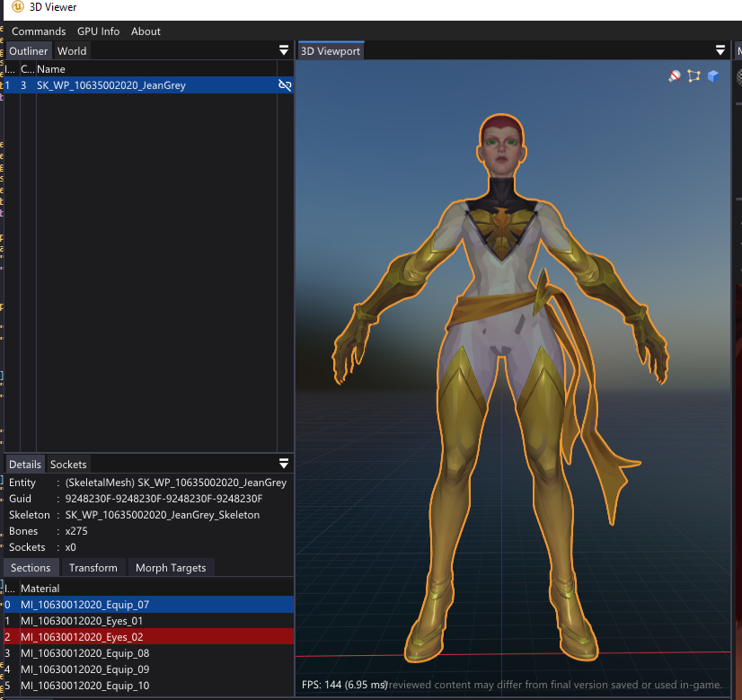
Task: Select material MI_10630012020_Eyes_01
Action: 149,621
